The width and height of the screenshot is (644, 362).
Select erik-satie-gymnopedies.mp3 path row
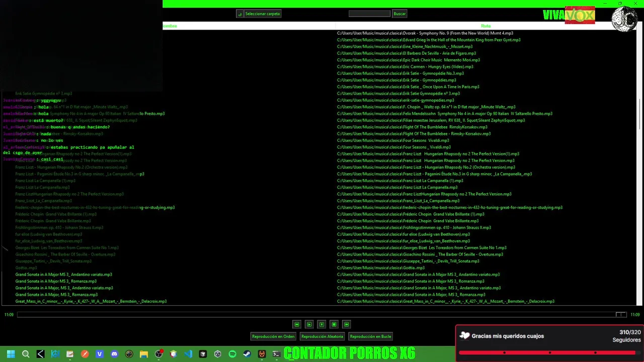tap(395, 100)
